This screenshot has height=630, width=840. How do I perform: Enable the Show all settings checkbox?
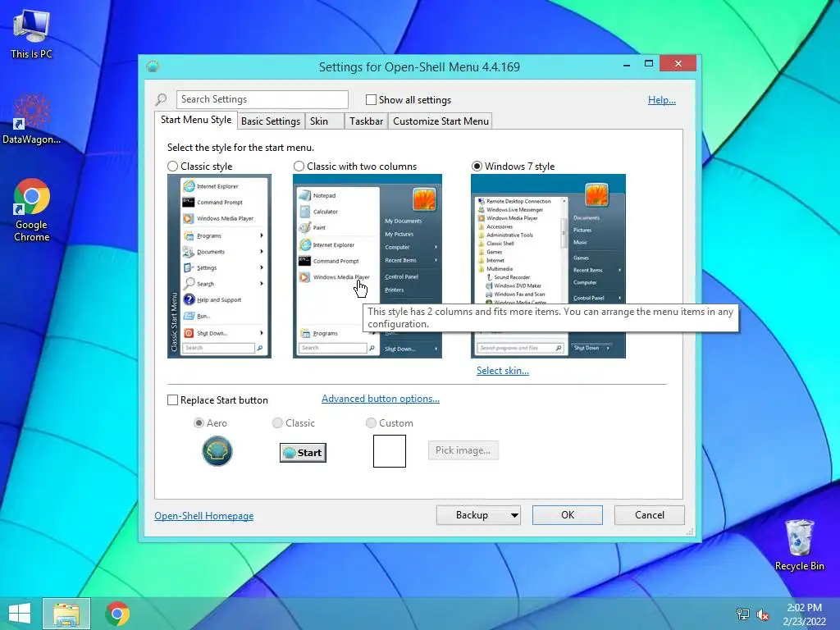coord(371,99)
